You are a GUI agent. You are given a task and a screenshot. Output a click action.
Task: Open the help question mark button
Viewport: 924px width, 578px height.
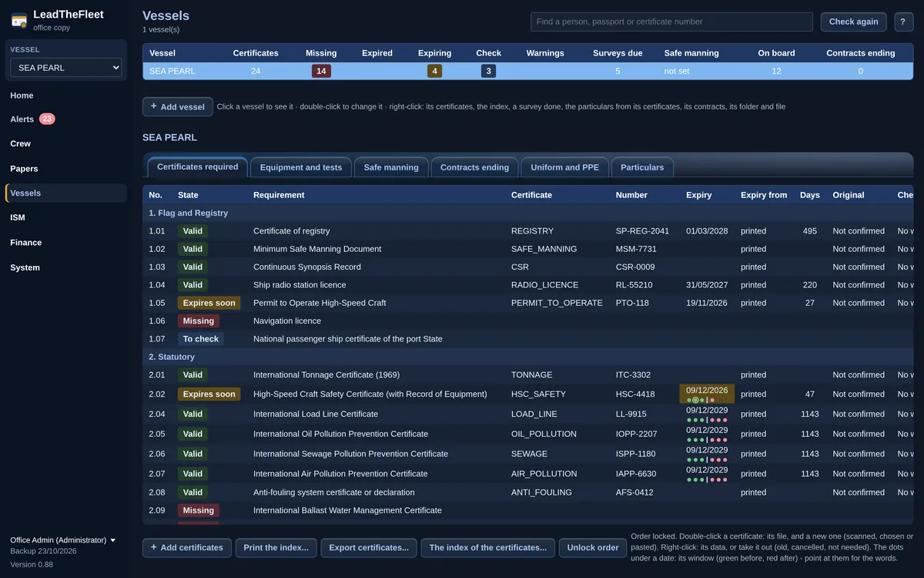(x=903, y=22)
